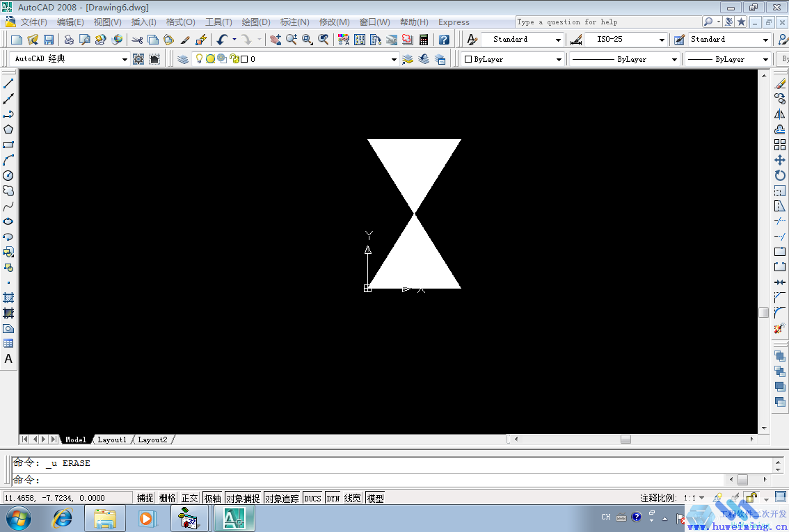Open the 绘图(D) menu
Image resolution: width=789 pixels, height=532 pixels.
tap(256, 22)
